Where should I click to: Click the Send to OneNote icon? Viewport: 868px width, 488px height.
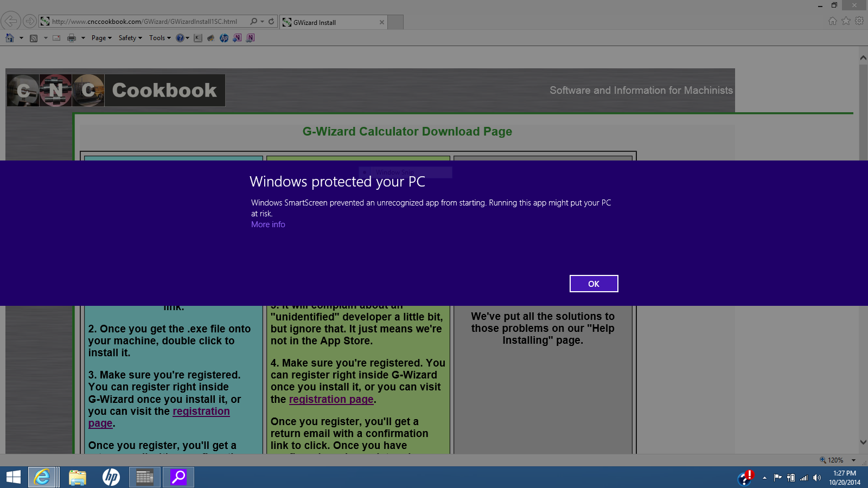[237, 38]
